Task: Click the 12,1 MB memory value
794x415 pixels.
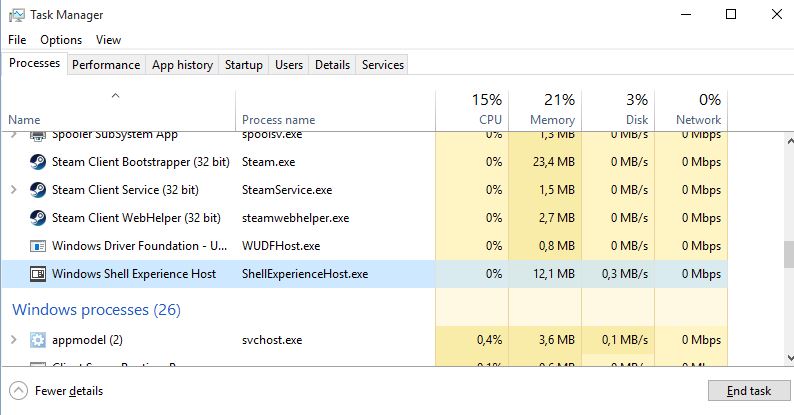Action: point(553,274)
